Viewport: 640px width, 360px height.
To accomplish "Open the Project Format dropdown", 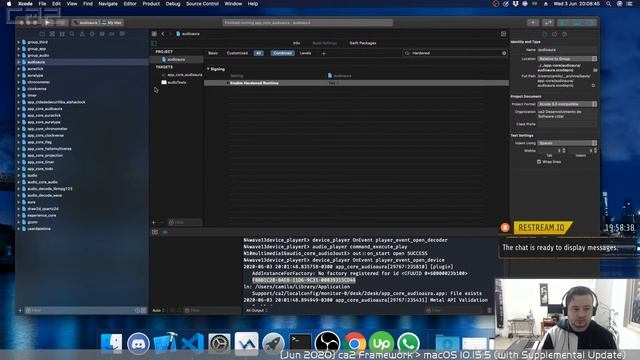I will [x=567, y=104].
